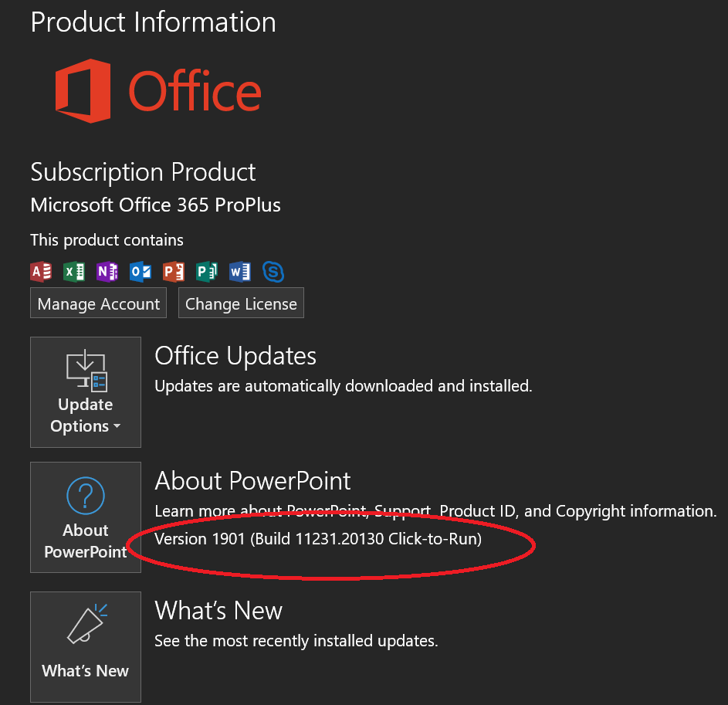The height and width of the screenshot is (705, 728).
Task: Click the Excel app icon
Action: tap(74, 272)
